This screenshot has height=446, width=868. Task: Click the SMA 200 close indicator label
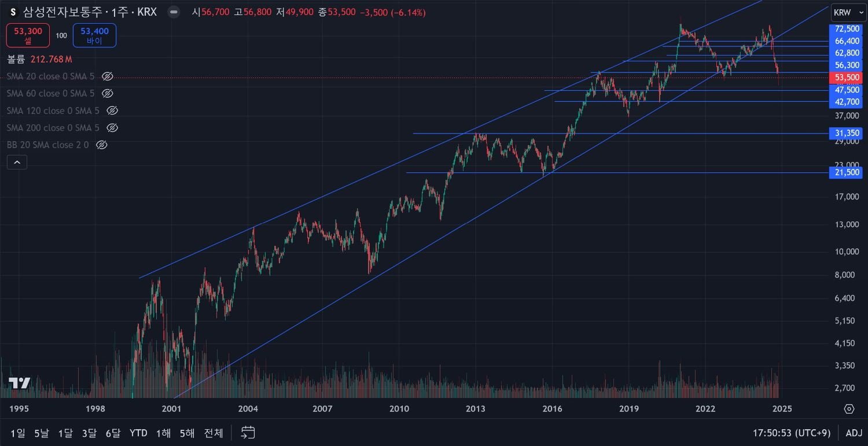(x=53, y=127)
